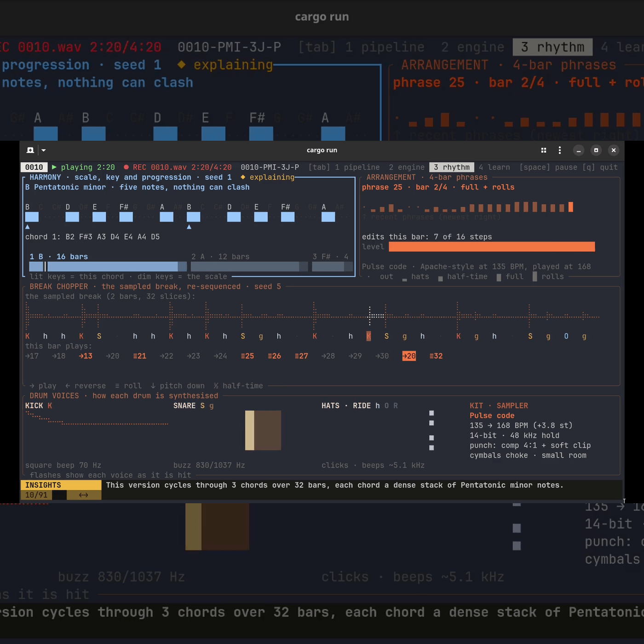Open the three-dot terminal menu
Viewport: 644px width, 644px height.
coord(559,150)
